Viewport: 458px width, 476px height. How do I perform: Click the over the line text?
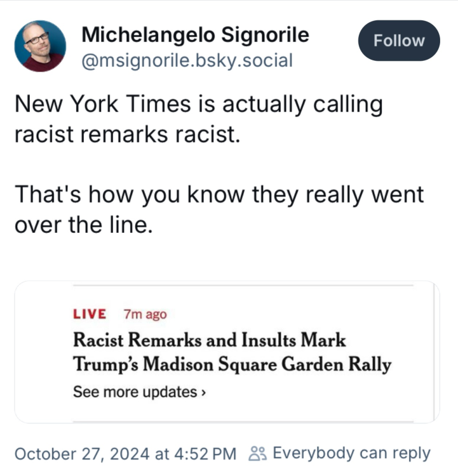click(x=83, y=225)
